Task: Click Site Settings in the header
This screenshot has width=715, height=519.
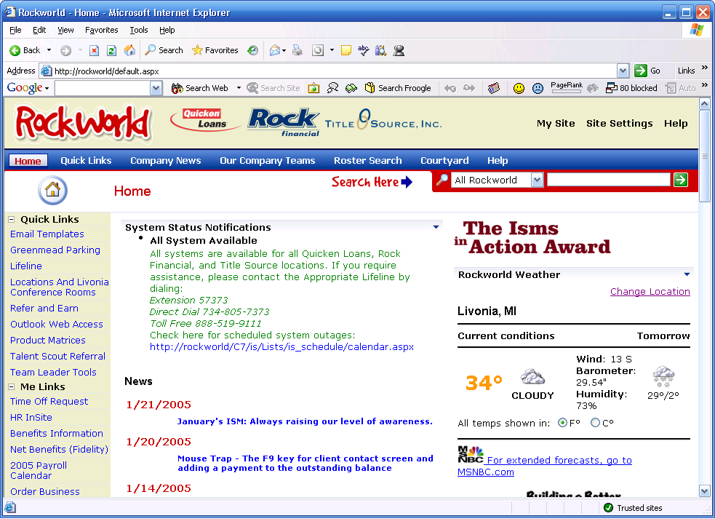Action: click(x=619, y=123)
